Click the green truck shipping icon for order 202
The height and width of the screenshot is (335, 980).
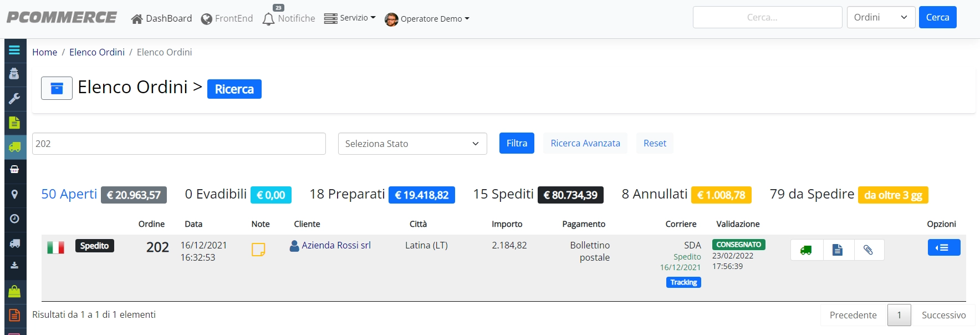pyautogui.click(x=807, y=250)
